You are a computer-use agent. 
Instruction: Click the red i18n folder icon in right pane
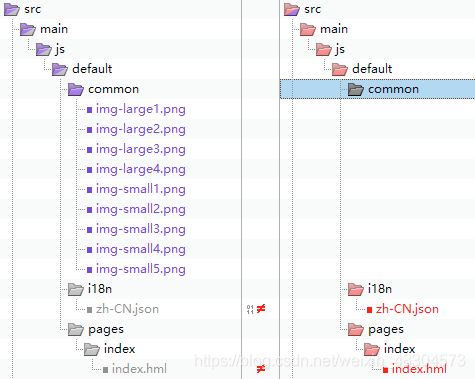point(356,289)
